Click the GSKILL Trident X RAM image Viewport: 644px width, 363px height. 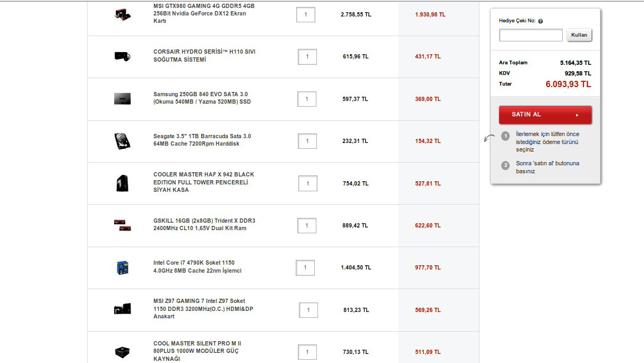click(122, 225)
